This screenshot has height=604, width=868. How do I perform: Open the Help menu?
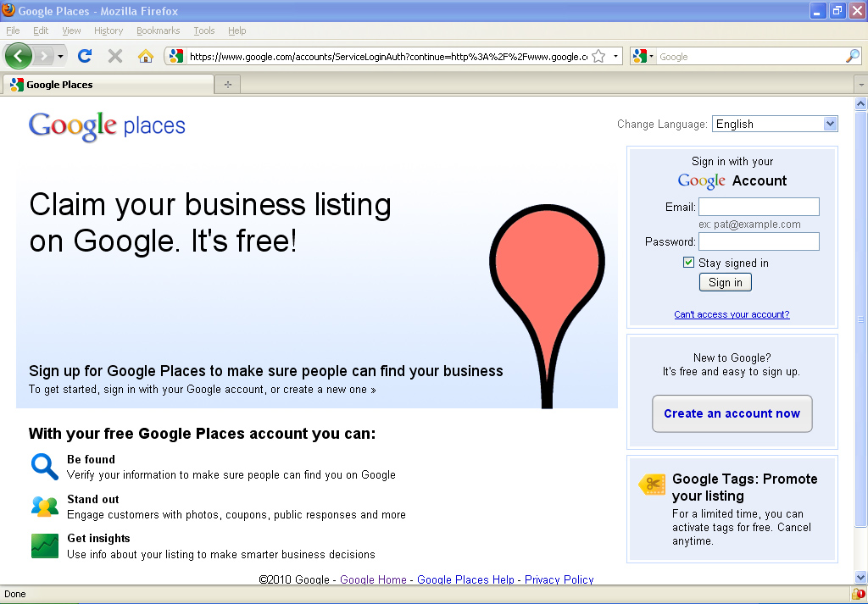pyautogui.click(x=237, y=30)
